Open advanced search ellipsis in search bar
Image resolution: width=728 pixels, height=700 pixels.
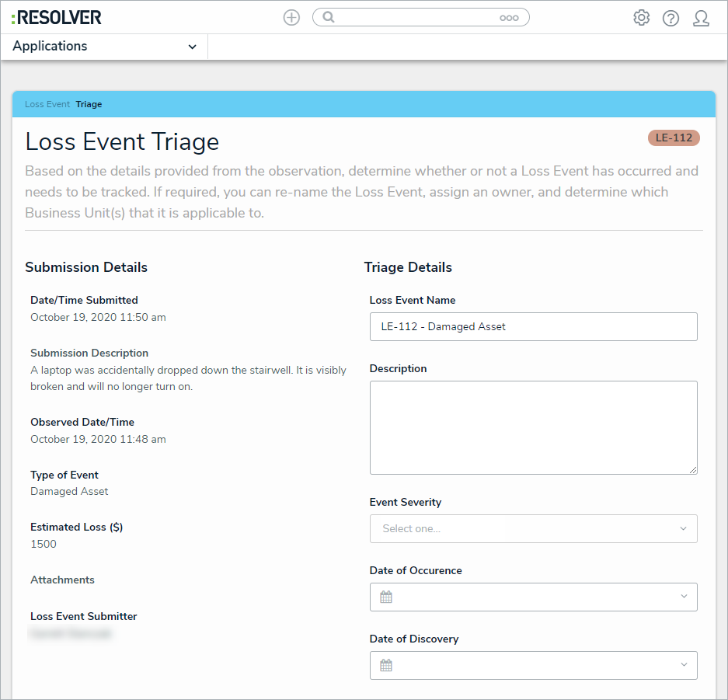click(509, 18)
